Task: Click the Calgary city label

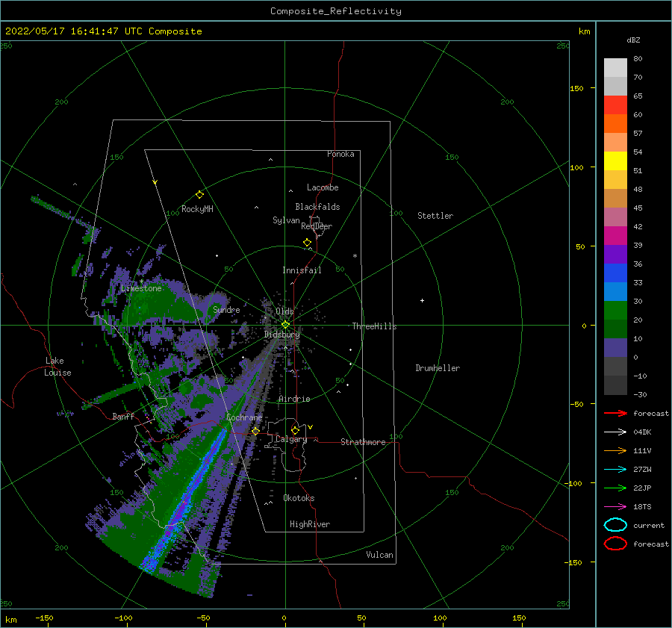Action: (291, 439)
